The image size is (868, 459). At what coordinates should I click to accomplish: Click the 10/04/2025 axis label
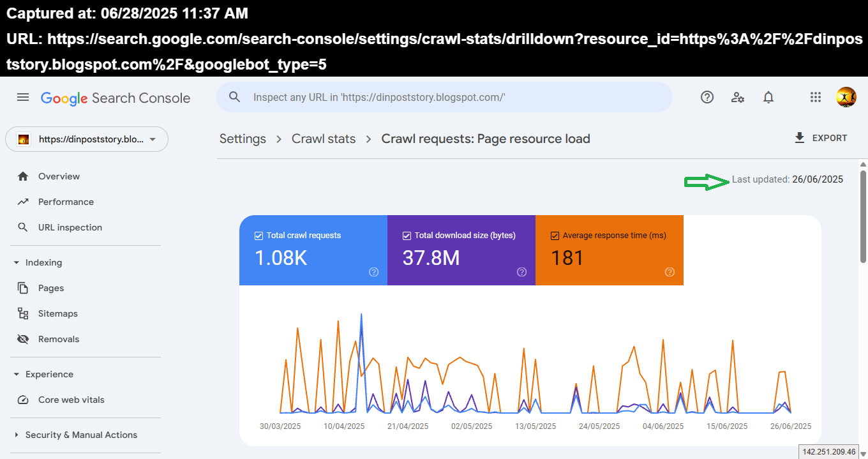tap(344, 426)
